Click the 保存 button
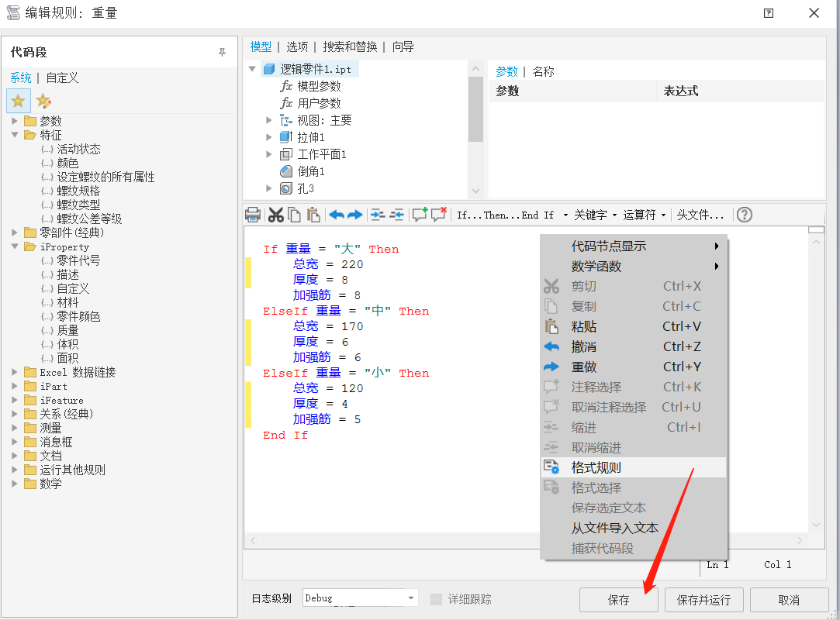The width and height of the screenshot is (840, 620). (618, 600)
